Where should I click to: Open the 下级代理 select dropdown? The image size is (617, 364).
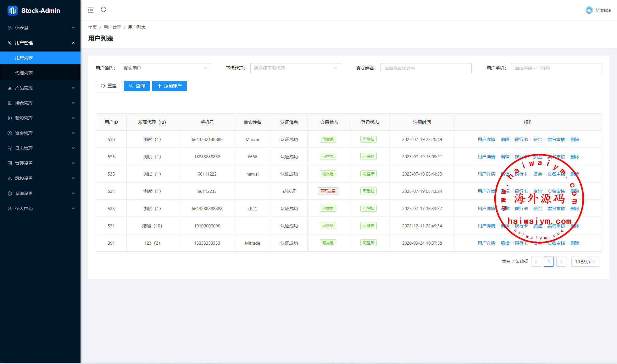tap(295, 68)
